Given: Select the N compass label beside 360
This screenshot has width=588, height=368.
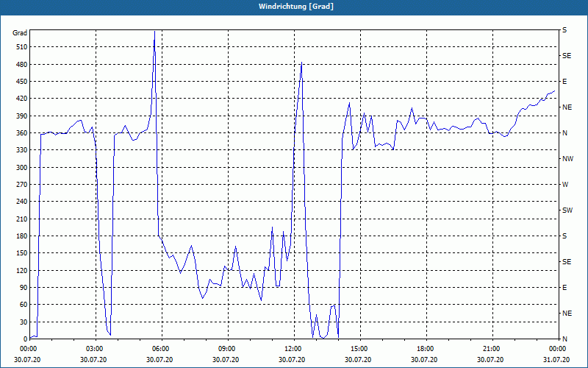Looking at the screenshot, I should pos(564,133).
